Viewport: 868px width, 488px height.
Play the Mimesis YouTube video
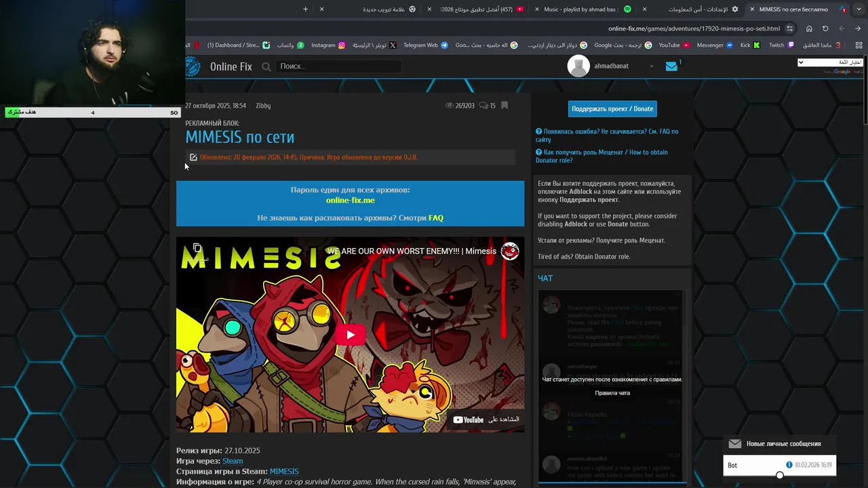click(351, 335)
